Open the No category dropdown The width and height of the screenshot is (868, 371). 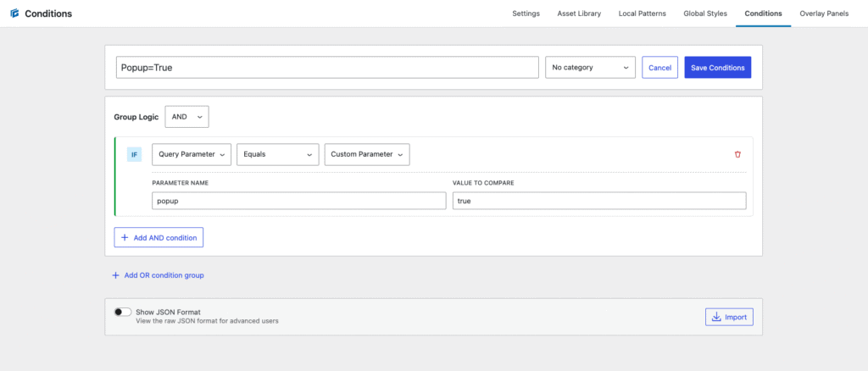pos(590,68)
